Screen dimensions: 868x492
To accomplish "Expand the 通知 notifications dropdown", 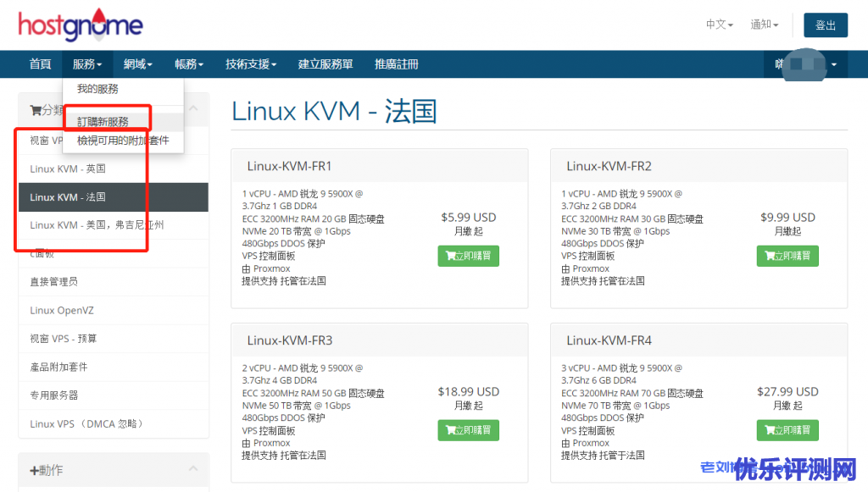I will [x=764, y=25].
